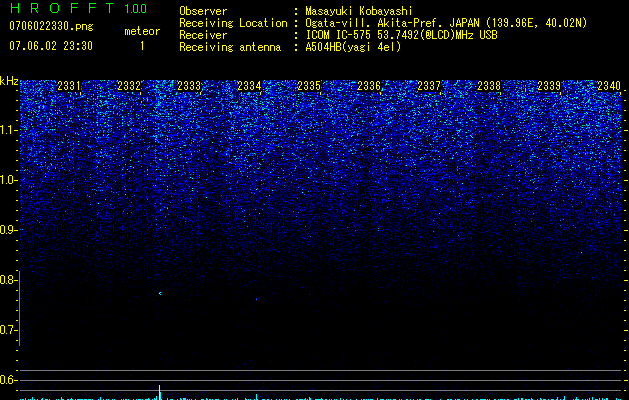The height and width of the screenshot is (400, 629).
Task: Click the meteor count value 1
Action: [x=142, y=46]
